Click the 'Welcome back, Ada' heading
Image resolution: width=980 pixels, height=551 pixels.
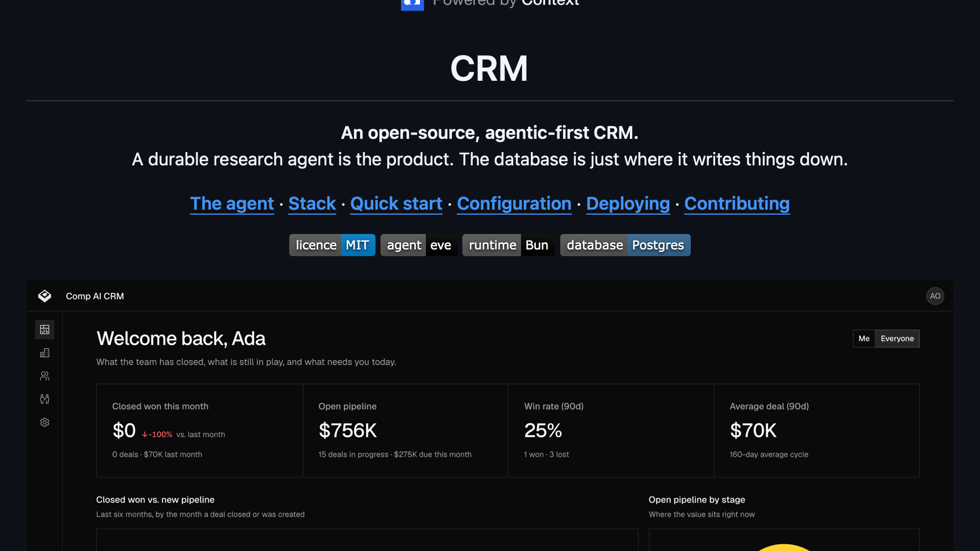[181, 339]
